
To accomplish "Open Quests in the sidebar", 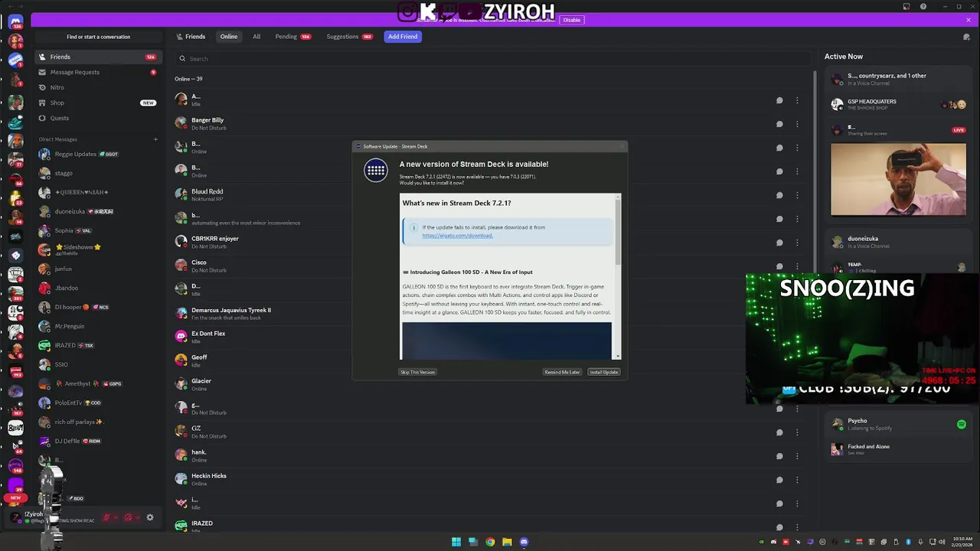I will (98, 118).
